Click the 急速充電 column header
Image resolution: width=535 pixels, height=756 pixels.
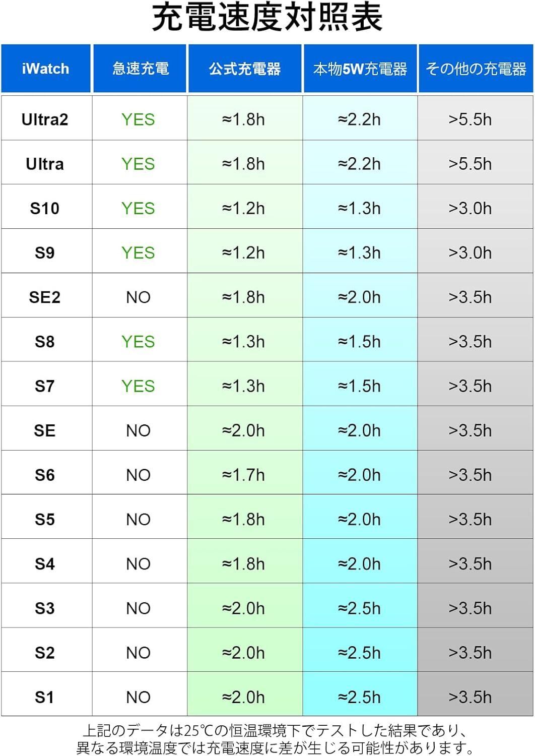(x=140, y=69)
